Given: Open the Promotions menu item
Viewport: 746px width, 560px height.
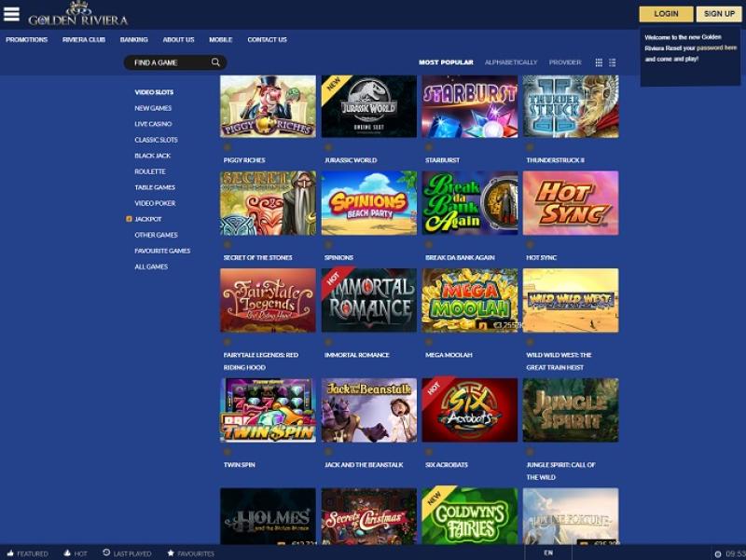Looking at the screenshot, I should click(27, 40).
